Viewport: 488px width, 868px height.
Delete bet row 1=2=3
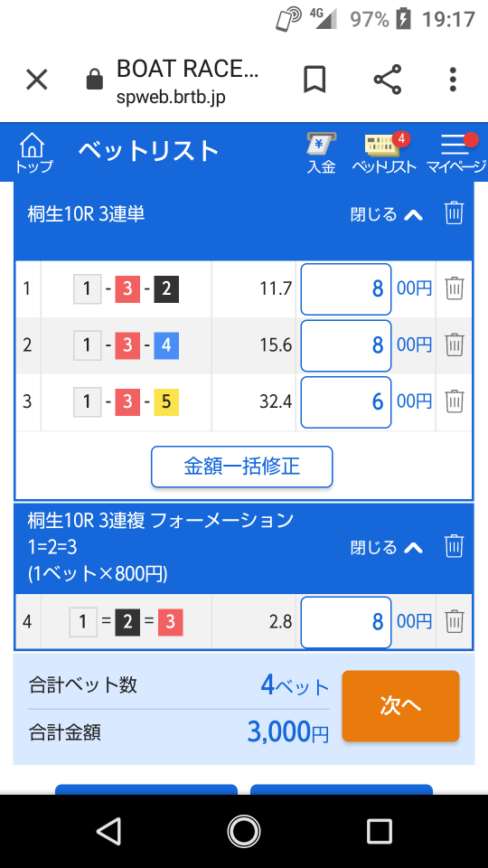(x=455, y=621)
